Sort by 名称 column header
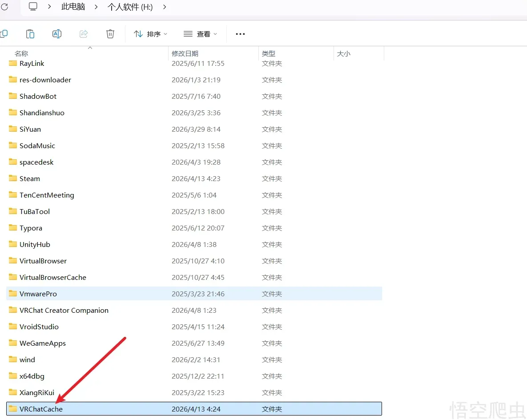 pyautogui.click(x=21, y=53)
